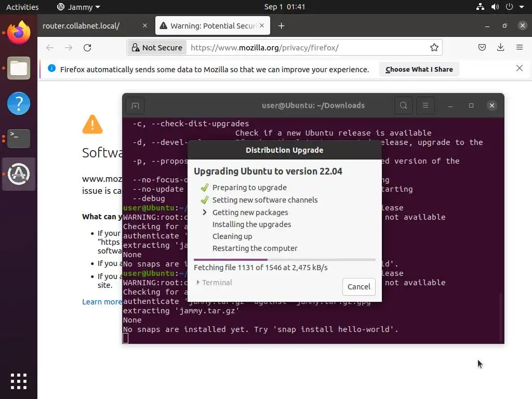The height and width of the screenshot is (399, 532).
Task: Click the terminal search icon
Action: (x=403, y=105)
